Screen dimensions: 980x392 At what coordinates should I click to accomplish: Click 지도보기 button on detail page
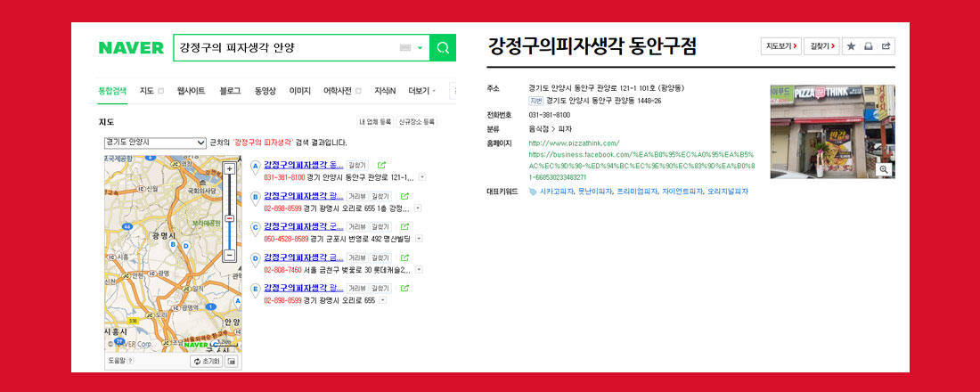click(780, 46)
